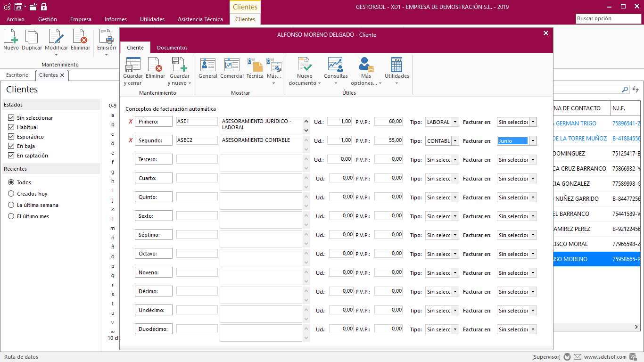Click the P.V.P. field showing 60,00
The height and width of the screenshot is (362, 644).
point(389,122)
